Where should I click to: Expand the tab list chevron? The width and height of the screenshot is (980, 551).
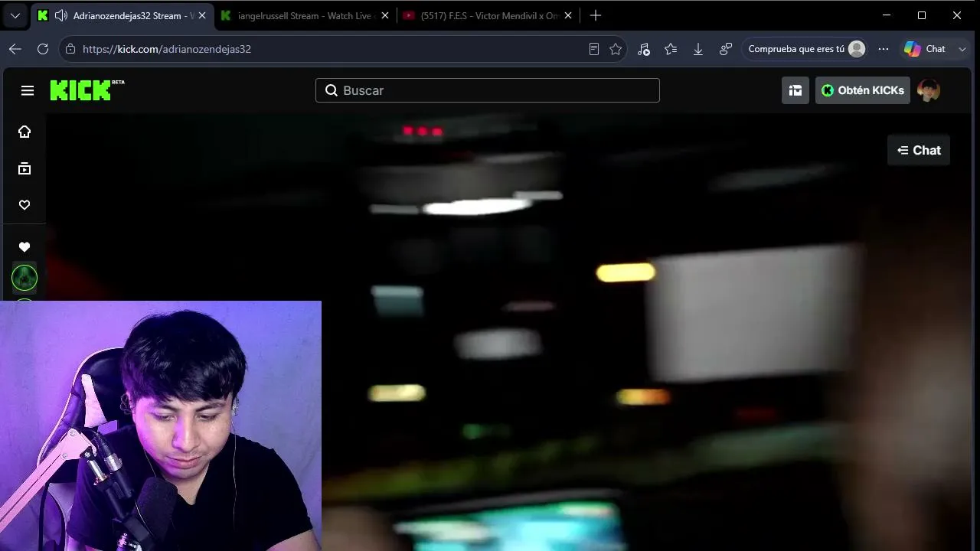tap(15, 15)
